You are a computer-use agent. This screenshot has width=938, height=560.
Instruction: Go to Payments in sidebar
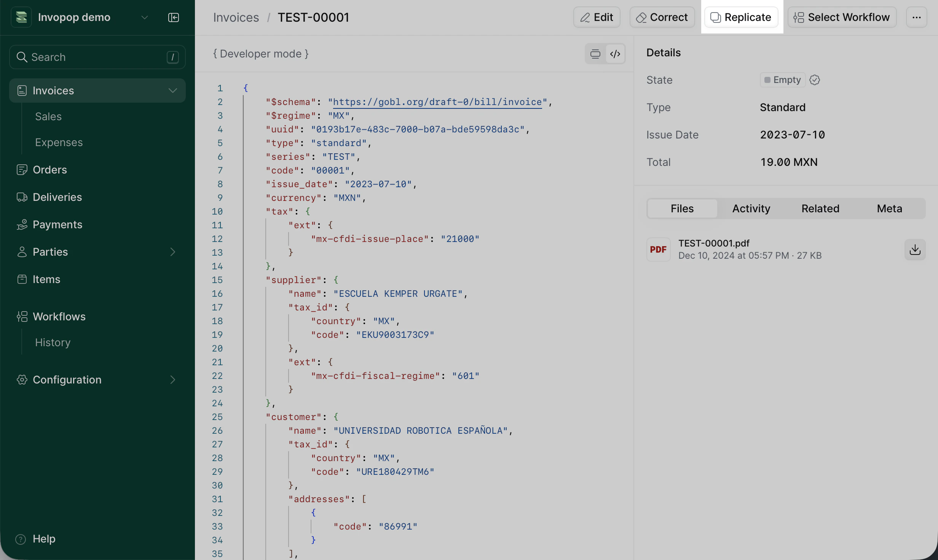(57, 224)
